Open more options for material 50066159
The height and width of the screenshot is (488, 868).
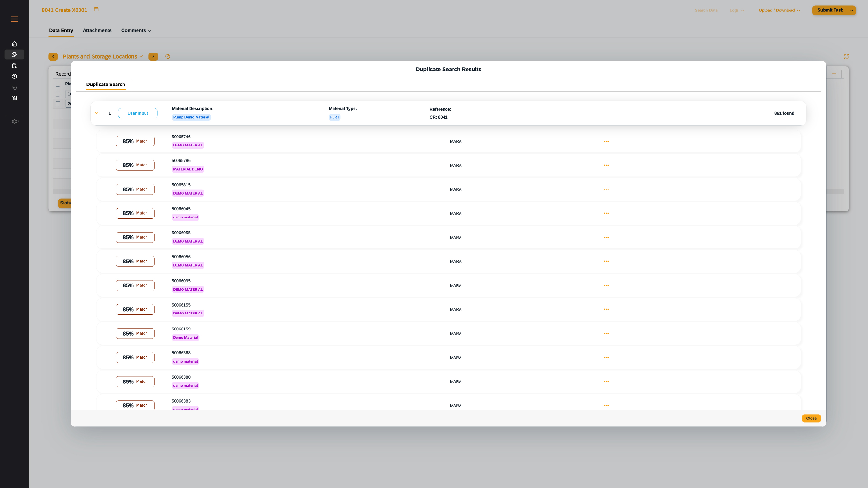pyautogui.click(x=606, y=334)
